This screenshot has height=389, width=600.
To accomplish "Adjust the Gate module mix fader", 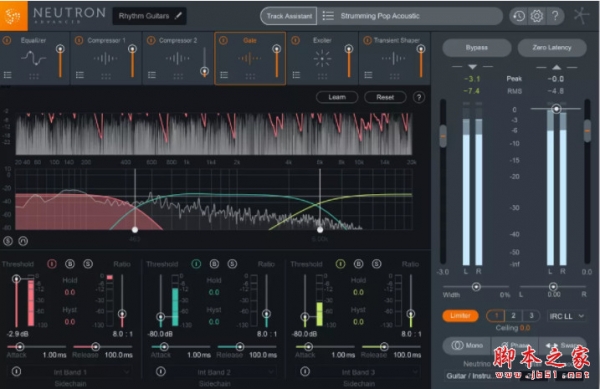I will [276, 49].
